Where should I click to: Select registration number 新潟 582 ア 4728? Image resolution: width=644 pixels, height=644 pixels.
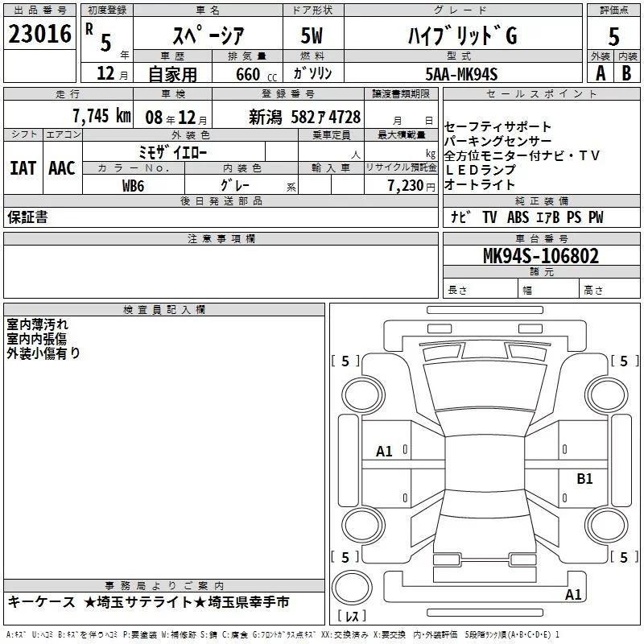[x=305, y=118]
